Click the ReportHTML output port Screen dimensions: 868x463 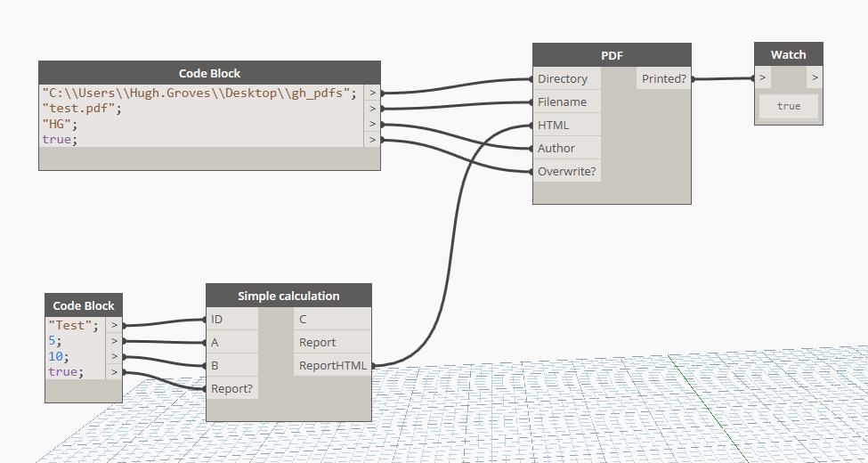tap(332, 366)
